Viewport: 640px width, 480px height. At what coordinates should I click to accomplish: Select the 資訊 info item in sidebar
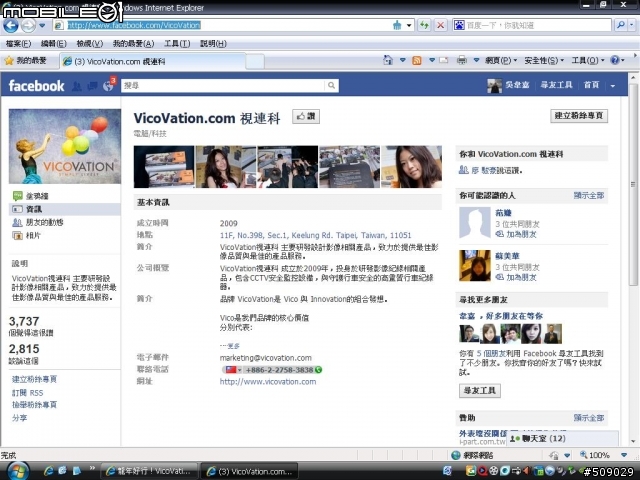click(x=65, y=209)
